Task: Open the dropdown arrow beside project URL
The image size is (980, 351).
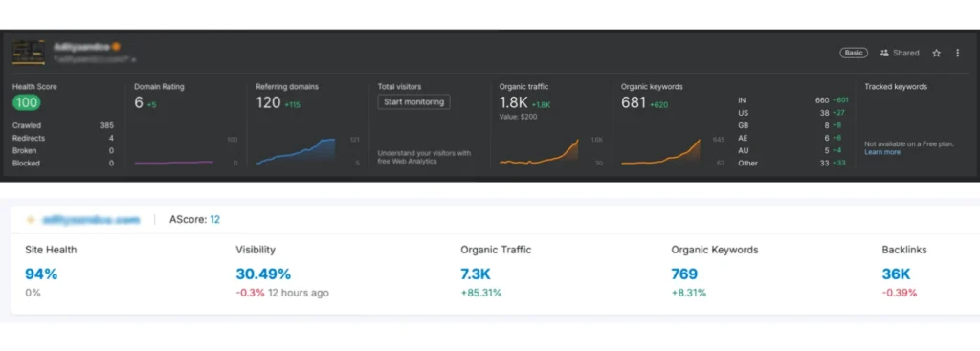Action: click(134, 60)
